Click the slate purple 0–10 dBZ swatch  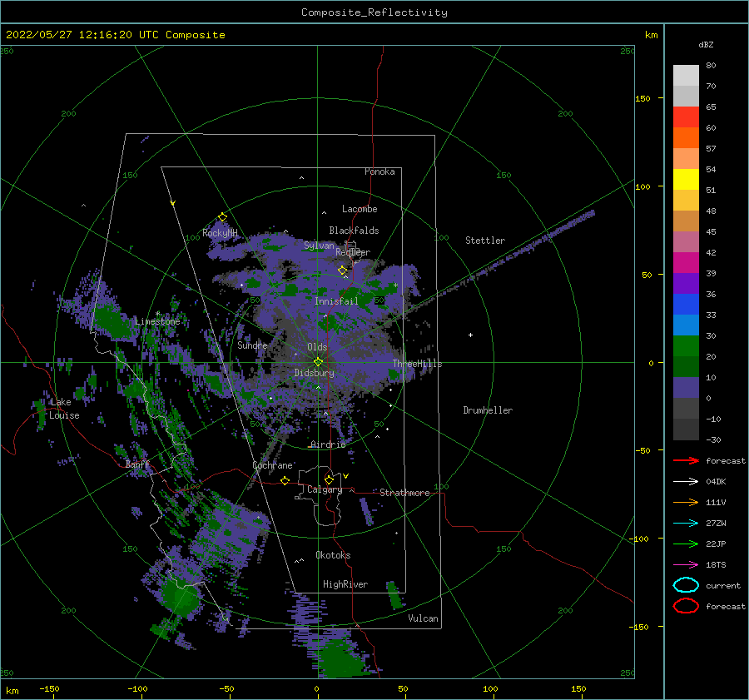point(686,387)
